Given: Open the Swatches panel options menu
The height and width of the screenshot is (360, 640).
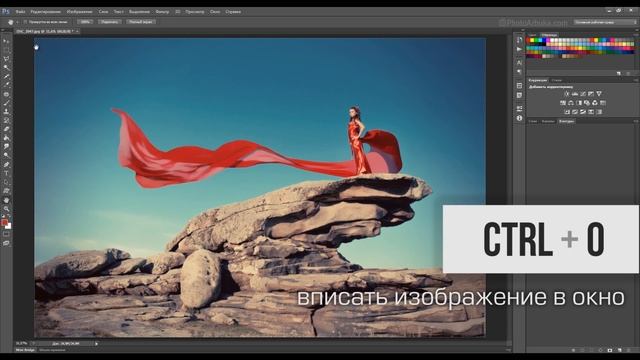Looking at the screenshot, I should pyautogui.click(x=636, y=35).
